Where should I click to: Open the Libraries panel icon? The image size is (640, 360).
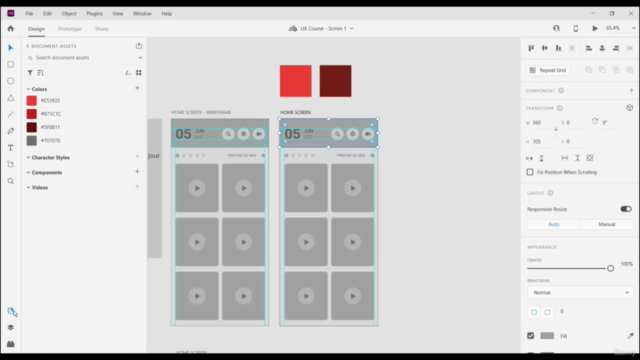11,311
